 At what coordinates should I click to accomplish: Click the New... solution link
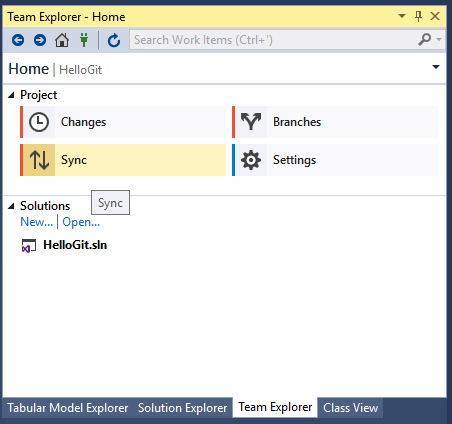(37, 222)
